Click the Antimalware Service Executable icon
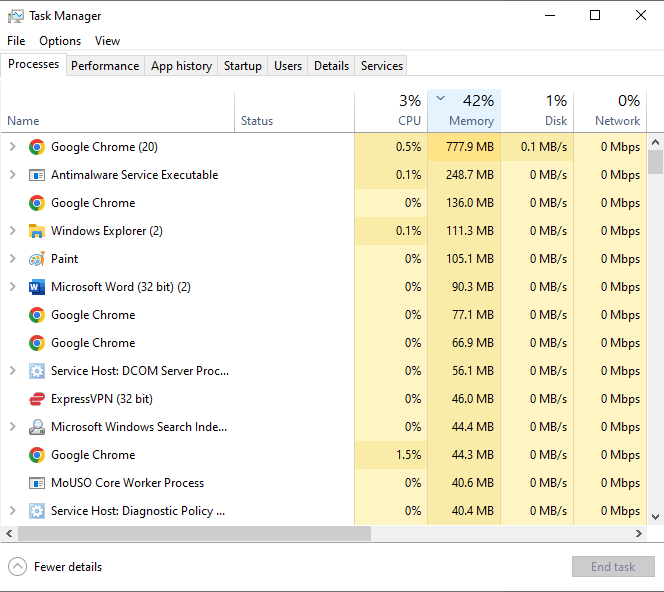Screen dimensions: 664x592 (37, 175)
